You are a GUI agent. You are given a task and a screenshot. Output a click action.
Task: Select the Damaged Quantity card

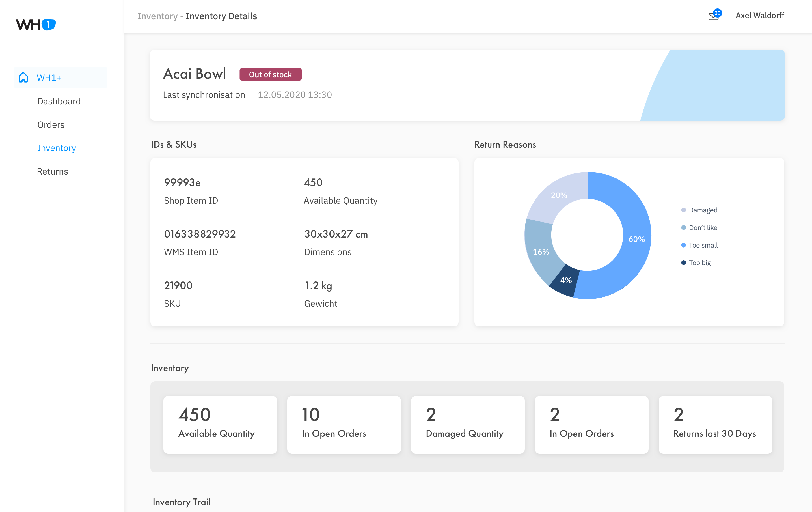468,425
